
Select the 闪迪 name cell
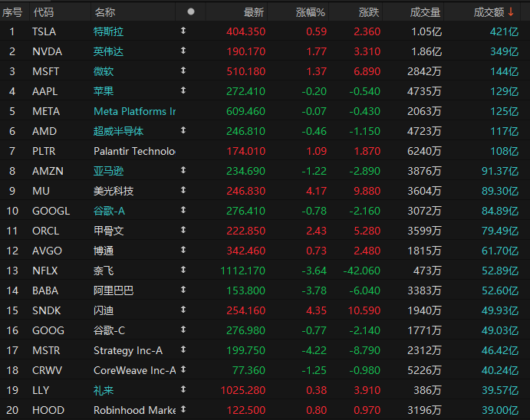pos(104,310)
